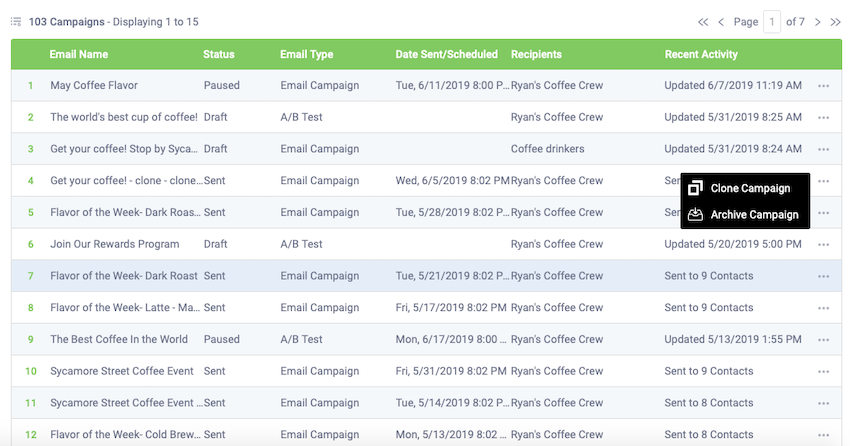Click the Clone Campaign icon
This screenshot has width=850, height=446.
(695, 188)
